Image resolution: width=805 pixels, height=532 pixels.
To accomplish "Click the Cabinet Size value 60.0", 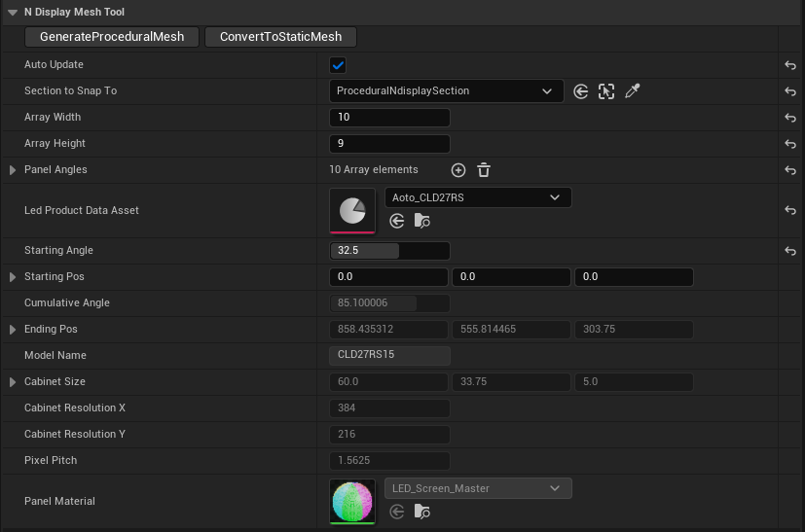I will (388, 382).
